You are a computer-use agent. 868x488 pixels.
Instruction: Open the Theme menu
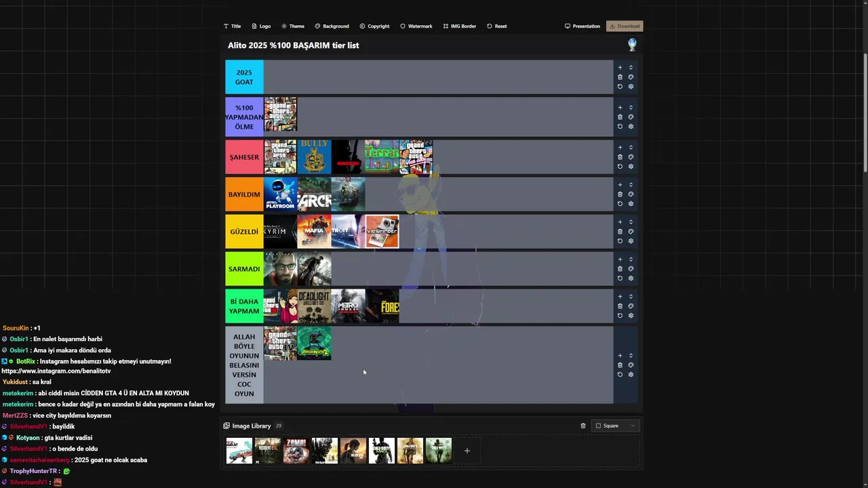pyautogui.click(x=293, y=26)
